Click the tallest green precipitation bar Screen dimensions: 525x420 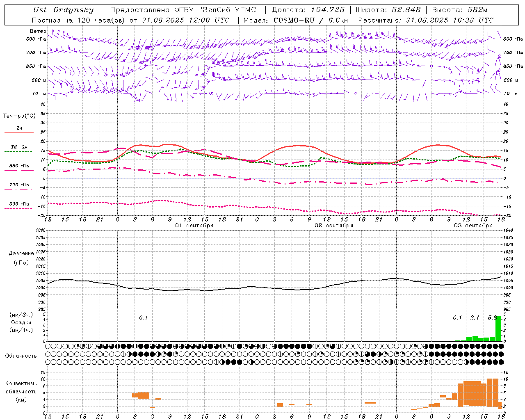[498, 328]
